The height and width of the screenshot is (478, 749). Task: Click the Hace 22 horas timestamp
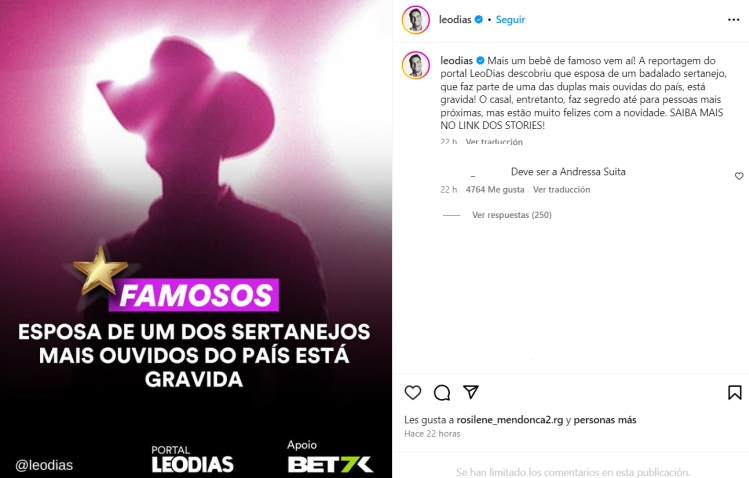click(x=432, y=434)
